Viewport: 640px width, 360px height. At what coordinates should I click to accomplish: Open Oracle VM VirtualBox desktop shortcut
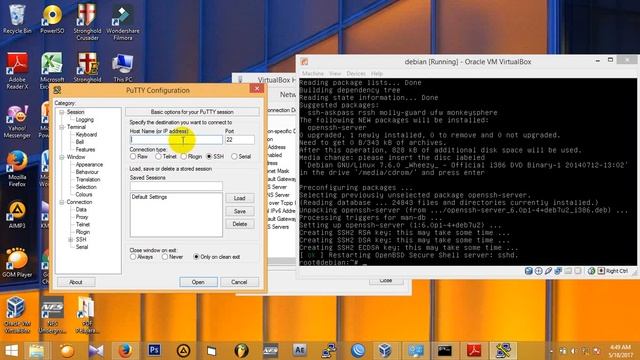pos(17,315)
